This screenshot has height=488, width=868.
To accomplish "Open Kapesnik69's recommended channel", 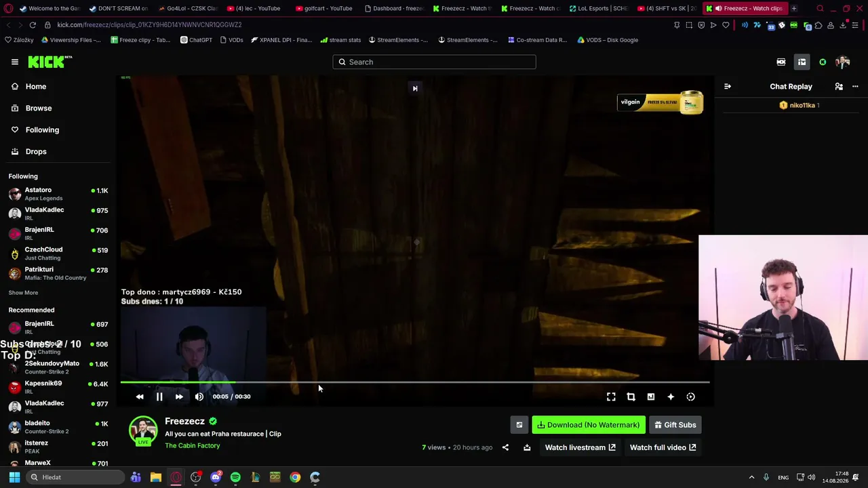I will 58,387.
